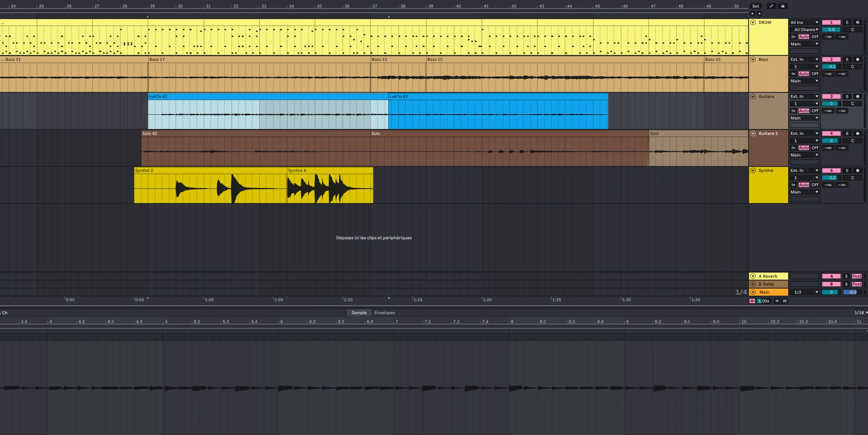
Task: Set Bass monitor to In
Action: coord(793,74)
